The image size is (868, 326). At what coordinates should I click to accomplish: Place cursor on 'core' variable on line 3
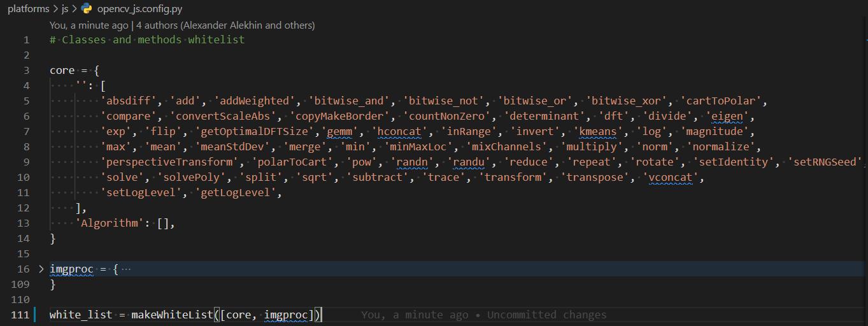pyautogui.click(x=62, y=70)
